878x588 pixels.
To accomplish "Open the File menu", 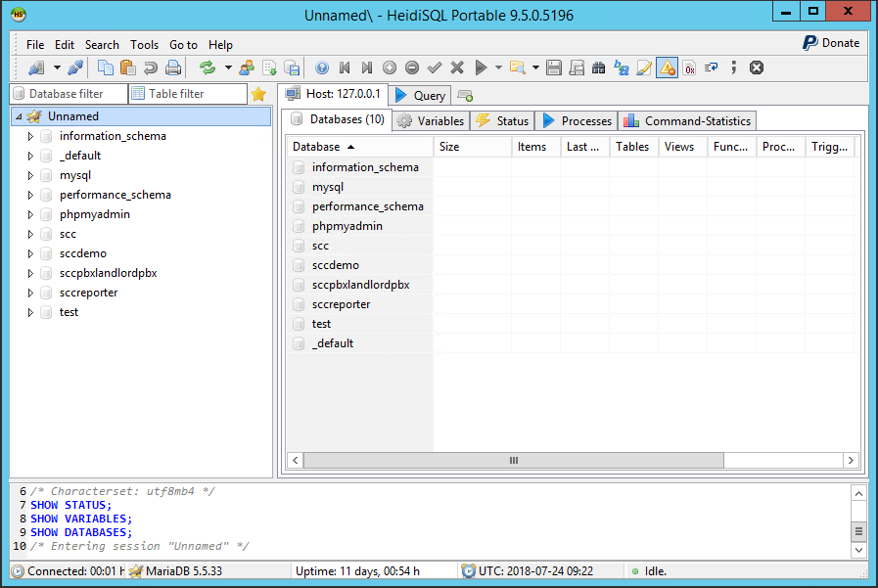I will click(x=35, y=45).
